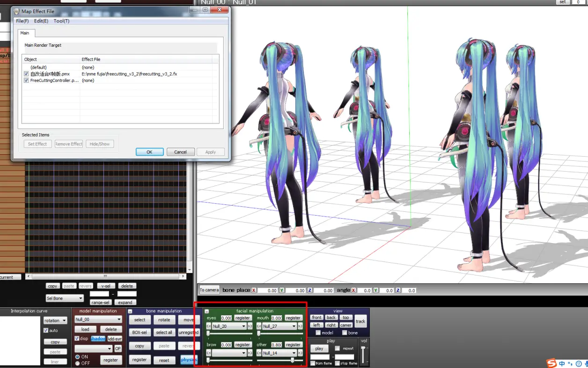Go to next brow morph with >>
The width and height of the screenshot is (588, 368).
[x=250, y=353]
